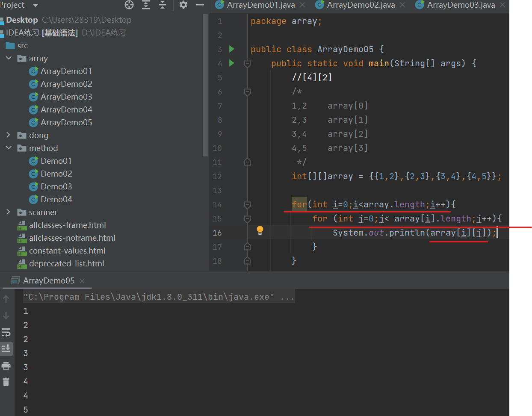Toggle soft-wrap in the run console
This screenshot has width=532, height=416.
coord(6,332)
